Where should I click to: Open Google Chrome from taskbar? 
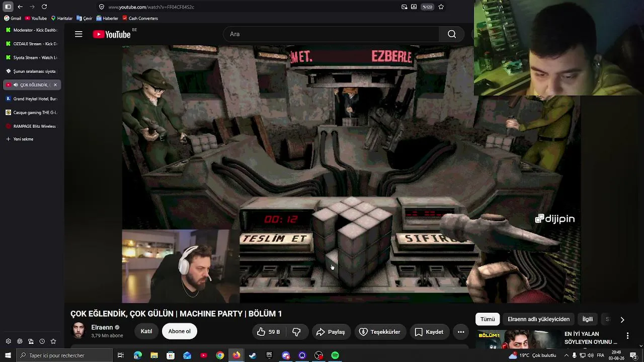(220, 355)
